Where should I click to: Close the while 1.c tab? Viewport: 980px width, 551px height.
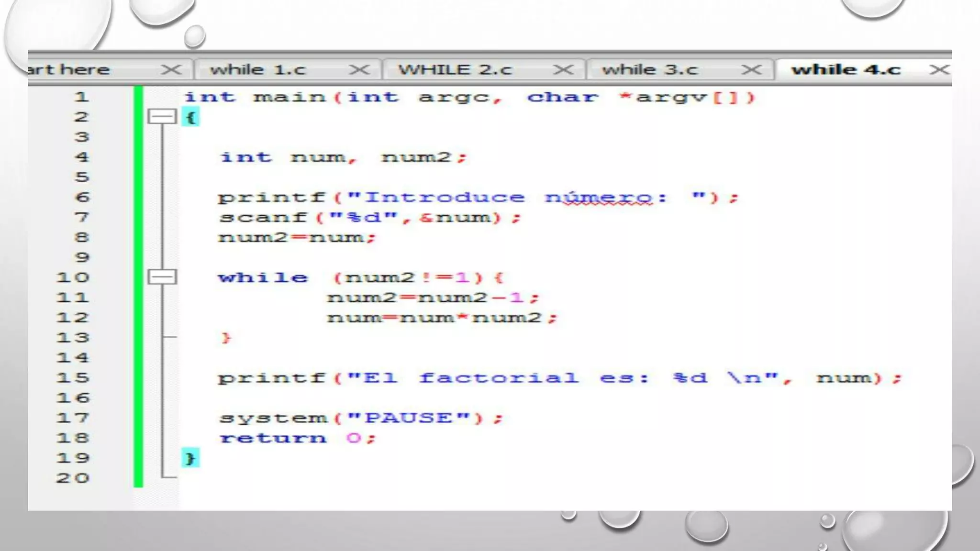click(x=359, y=70)
